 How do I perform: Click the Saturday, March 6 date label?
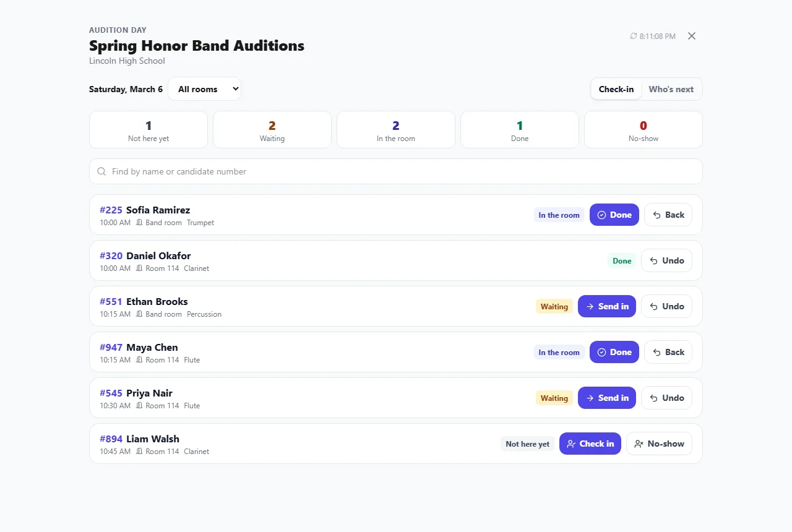click(126, 89)
